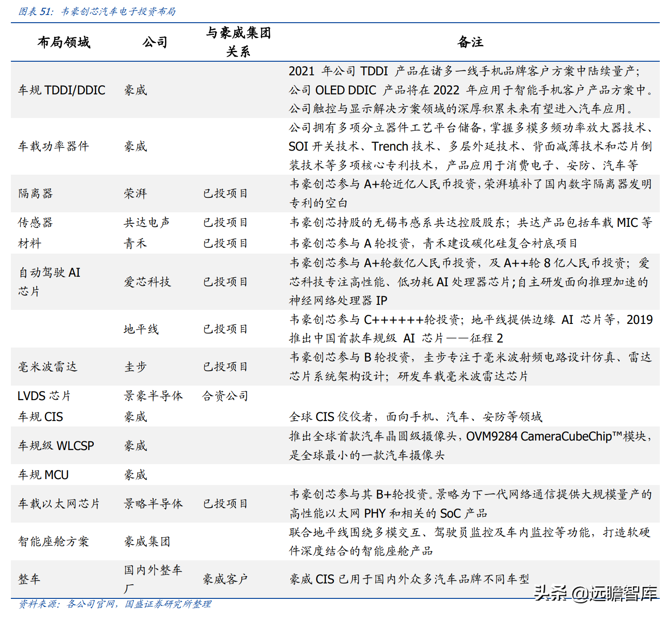This screenshot has height=617, width=672.
Task: Click the note beginning '韦豪创芯参与 C++++++轮投资'
Action: point(471,329)
